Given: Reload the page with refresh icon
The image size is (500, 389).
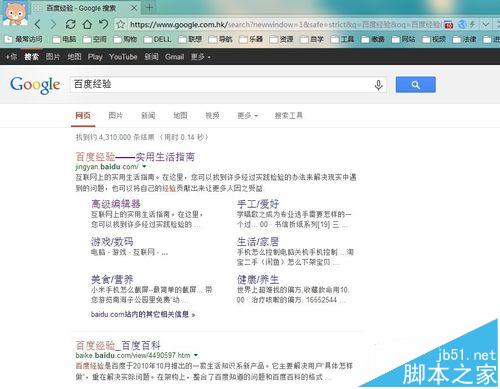Looking at the screenshot, I should point(70,24).
